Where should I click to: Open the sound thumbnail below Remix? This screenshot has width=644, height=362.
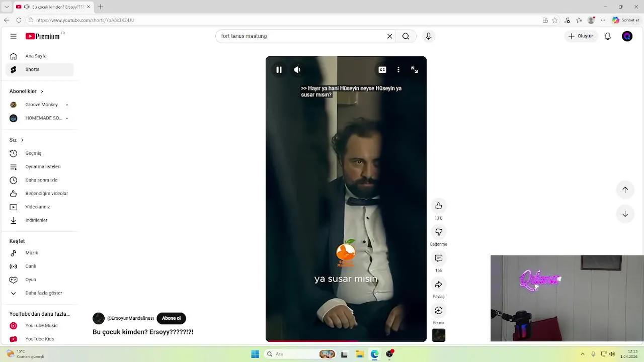[x=439, y=335]
